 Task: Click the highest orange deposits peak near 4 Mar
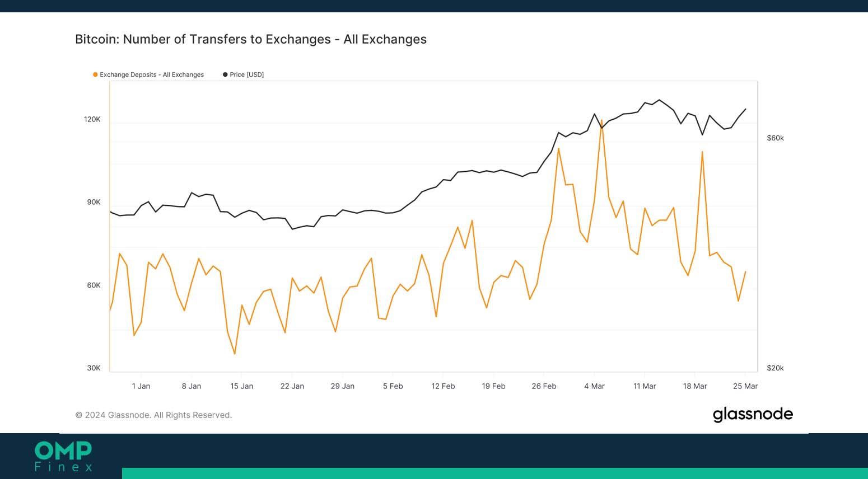click(x=601, y=120)
